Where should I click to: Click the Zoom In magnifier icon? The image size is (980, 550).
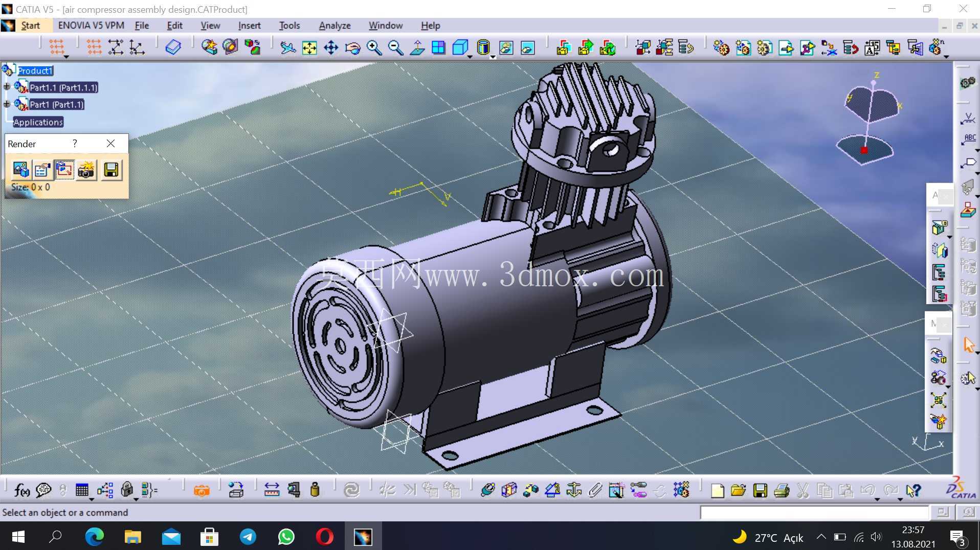pos(374,48)
